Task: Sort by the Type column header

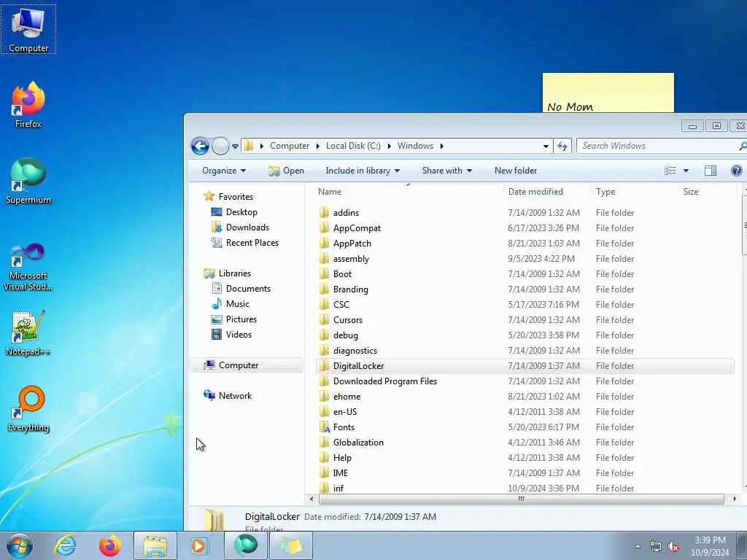Action: click(634, 192)
